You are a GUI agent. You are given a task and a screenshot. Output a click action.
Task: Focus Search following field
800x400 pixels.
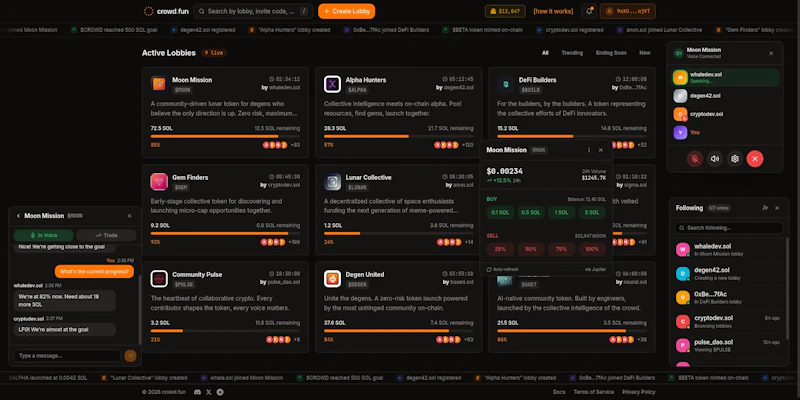pyautogui.click(x=729, y=228)
